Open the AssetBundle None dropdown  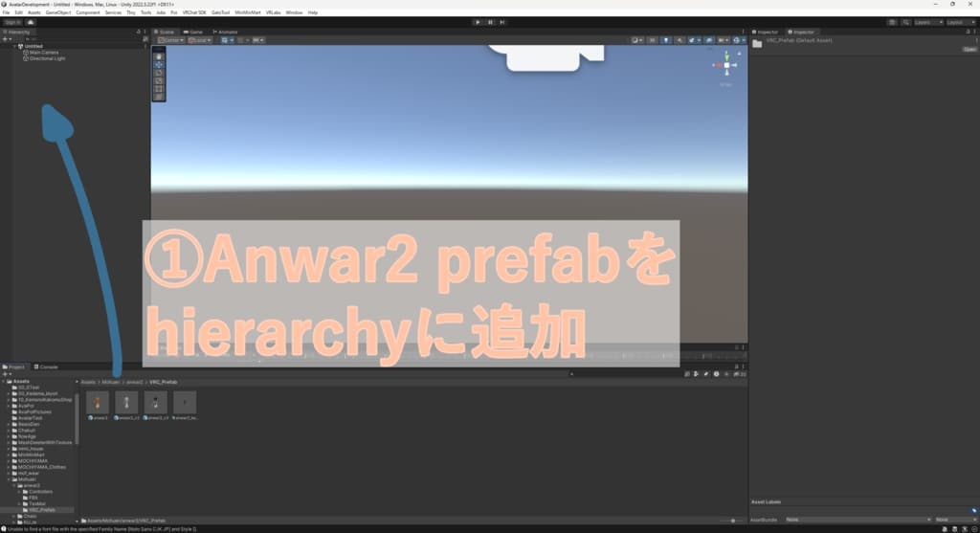coord(857,520)
